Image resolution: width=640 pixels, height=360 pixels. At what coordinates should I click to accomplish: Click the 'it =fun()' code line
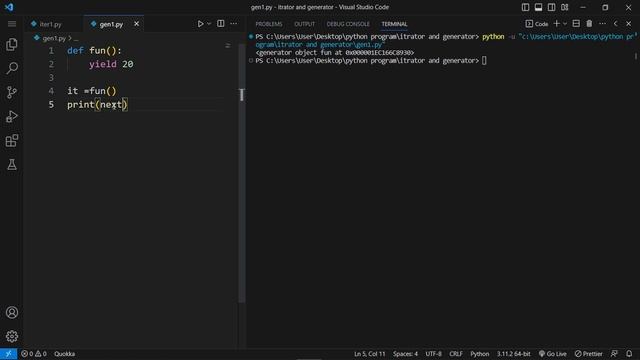92,91
